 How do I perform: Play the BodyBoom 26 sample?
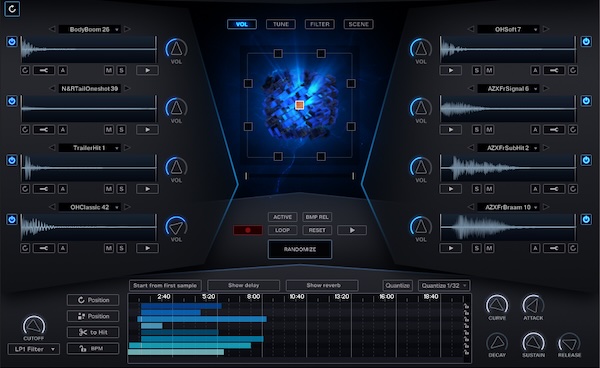(x=147, y=70)
